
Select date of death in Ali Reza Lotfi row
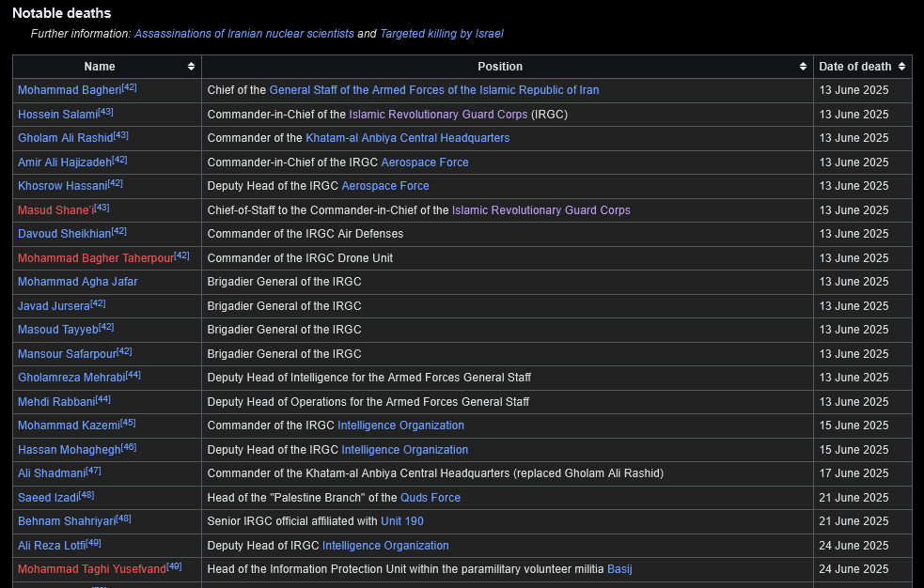click(x=854, y=546)
